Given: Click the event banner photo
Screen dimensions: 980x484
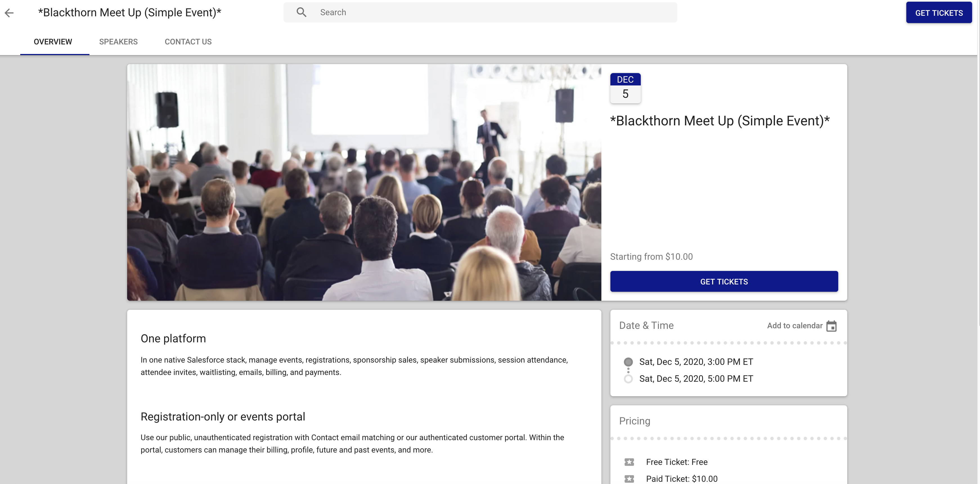Looking at the screenshot, I should tap(364, 182).
